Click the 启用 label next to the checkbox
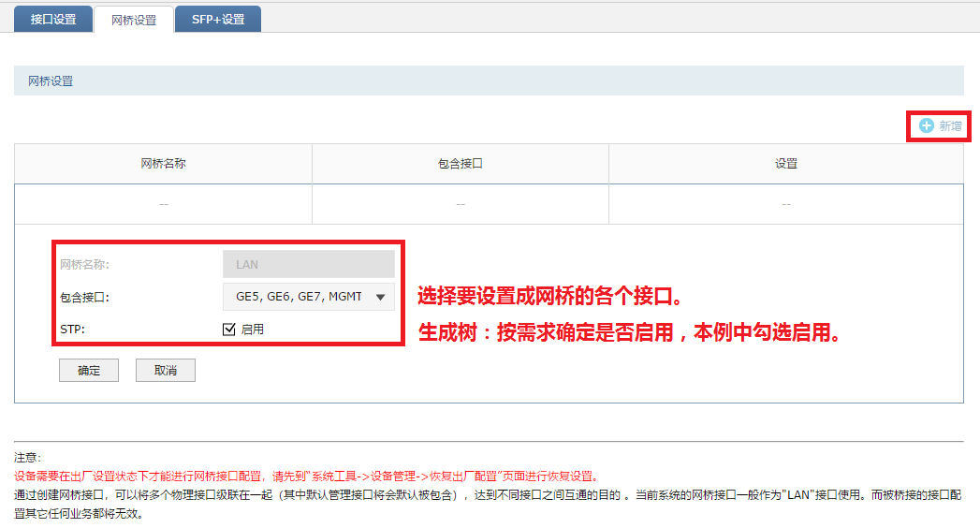 (253, 330)
